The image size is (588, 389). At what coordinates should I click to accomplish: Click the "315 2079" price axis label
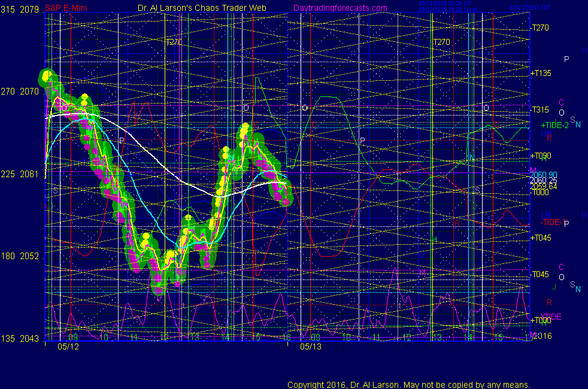[20, 10]
